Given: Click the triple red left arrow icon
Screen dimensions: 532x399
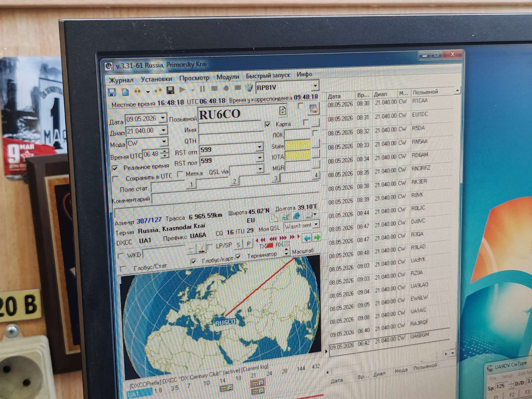Looking at the screenshot, I should point(273,239).
